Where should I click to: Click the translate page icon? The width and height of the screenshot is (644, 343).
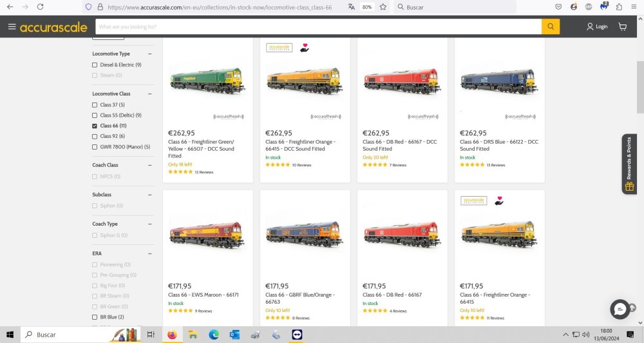point(351,7)
